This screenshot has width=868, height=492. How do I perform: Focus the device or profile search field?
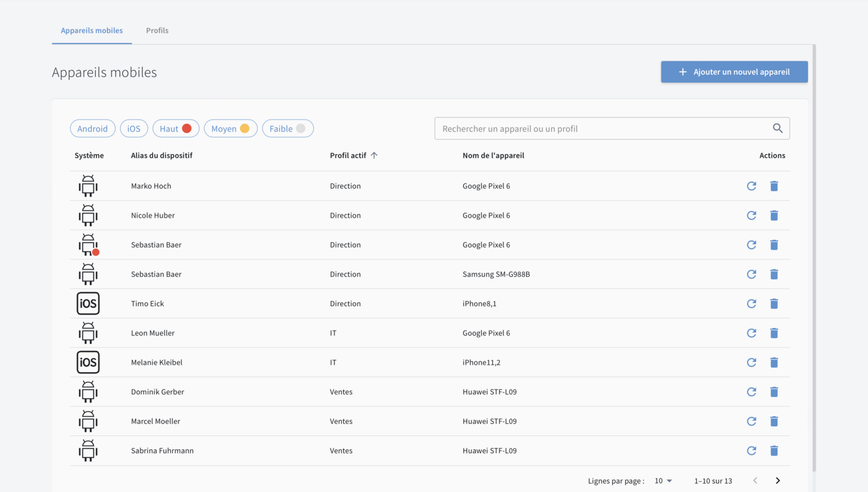point(603,128)
